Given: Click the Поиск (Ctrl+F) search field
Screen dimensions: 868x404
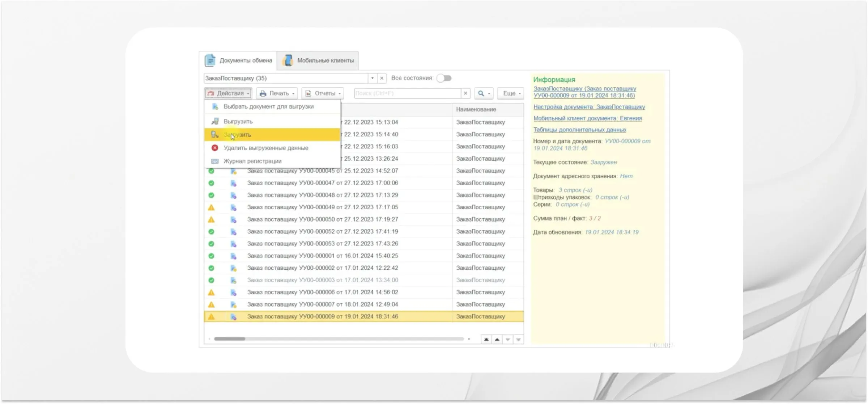Looking at the screenshot, I should pyautogui.click(x=407, y=93).
